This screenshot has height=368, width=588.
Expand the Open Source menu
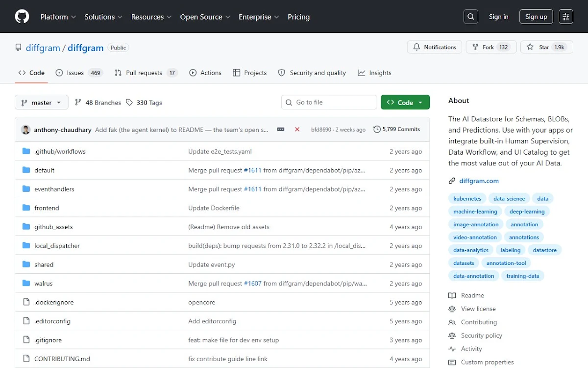point(205,17)
